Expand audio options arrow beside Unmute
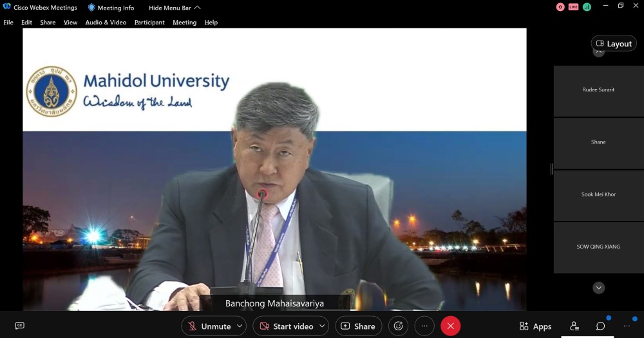 pyautogui.click(x=240, y=326)
